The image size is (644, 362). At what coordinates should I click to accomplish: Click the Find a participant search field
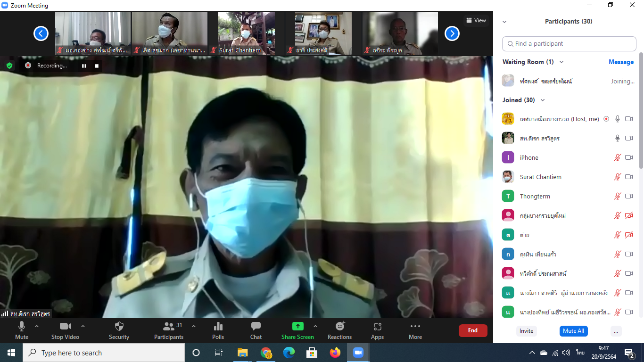[x=569, y=43]
